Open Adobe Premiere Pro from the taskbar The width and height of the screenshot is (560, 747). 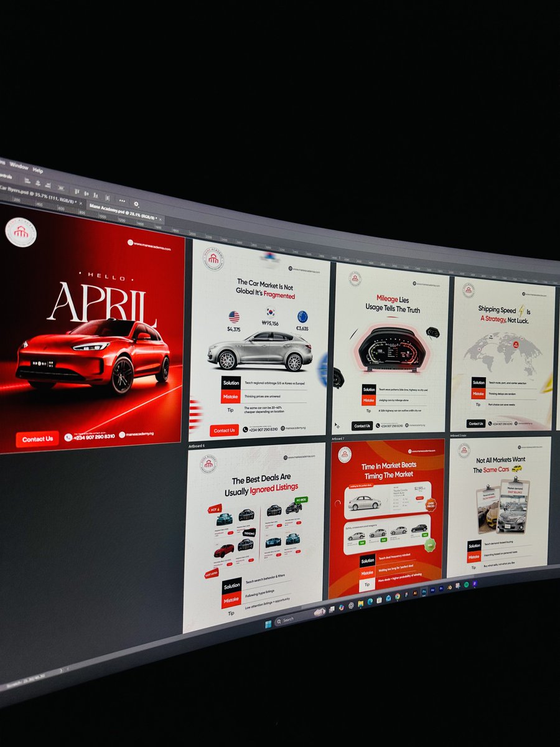click(x=441, y=589)
